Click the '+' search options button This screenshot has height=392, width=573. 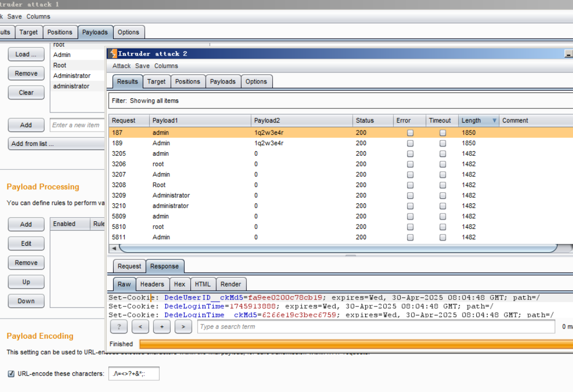pyautogui.click(x=162, y=326)
